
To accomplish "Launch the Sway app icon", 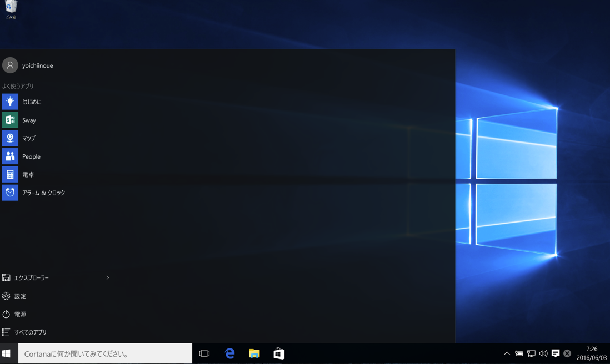I will [10, 120].
